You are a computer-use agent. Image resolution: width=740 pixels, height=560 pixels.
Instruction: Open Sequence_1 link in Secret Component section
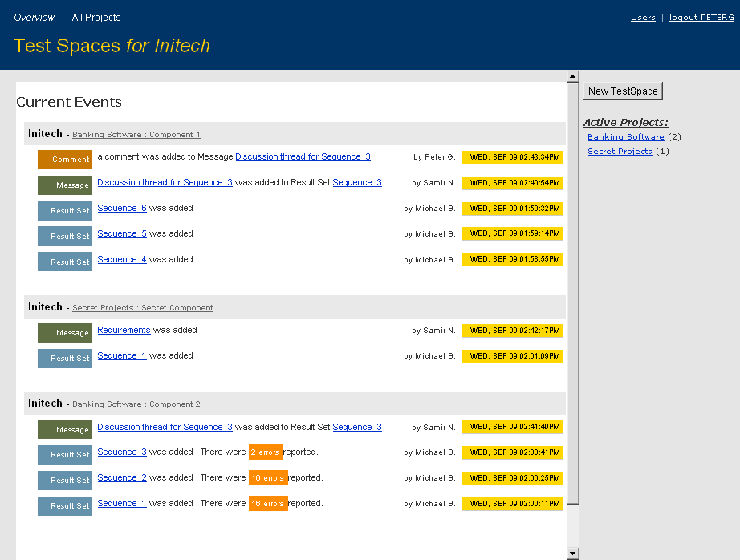pos(122,355)
